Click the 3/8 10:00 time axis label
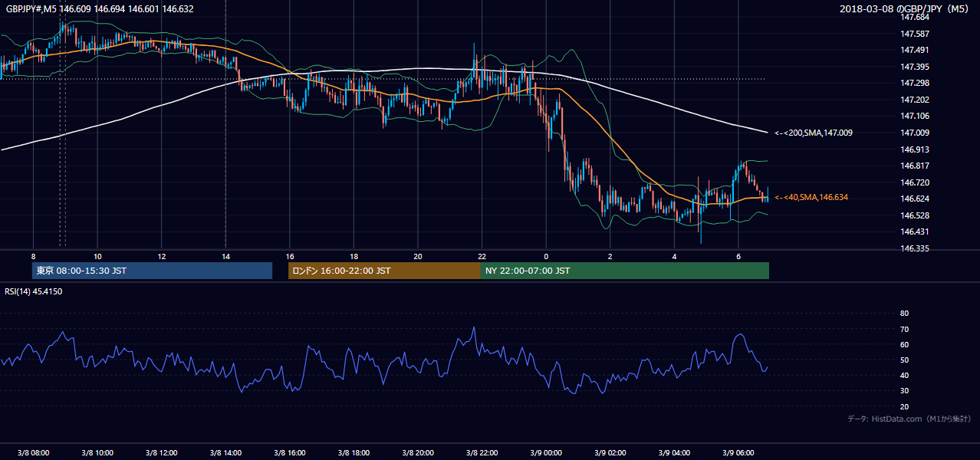The image size is (980, 460). [97, 452]
